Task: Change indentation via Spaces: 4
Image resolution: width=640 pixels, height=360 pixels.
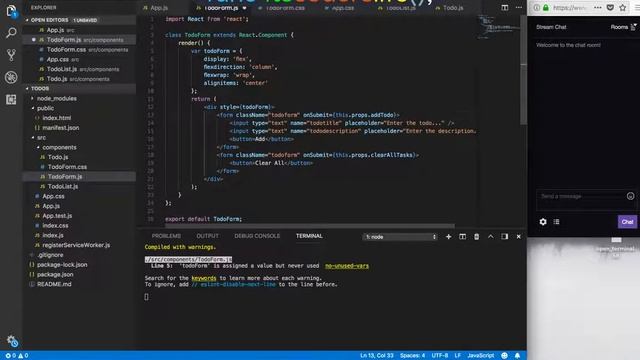Action: (x=412, y=356)
